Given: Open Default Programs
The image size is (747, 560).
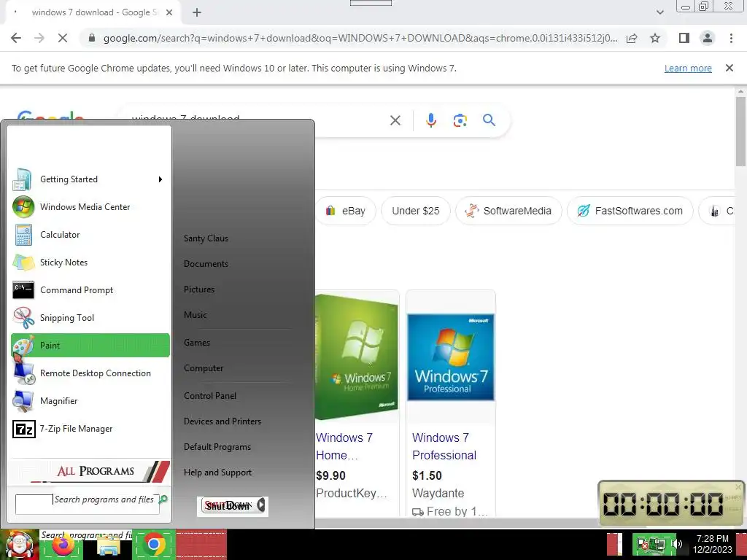Looking at the screenshot, I should coord(217,447).
